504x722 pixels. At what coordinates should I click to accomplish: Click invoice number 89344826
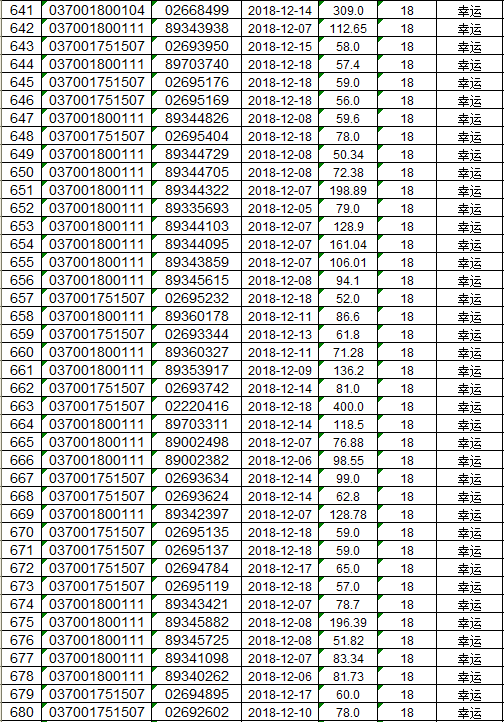click(x=197, y=118)
